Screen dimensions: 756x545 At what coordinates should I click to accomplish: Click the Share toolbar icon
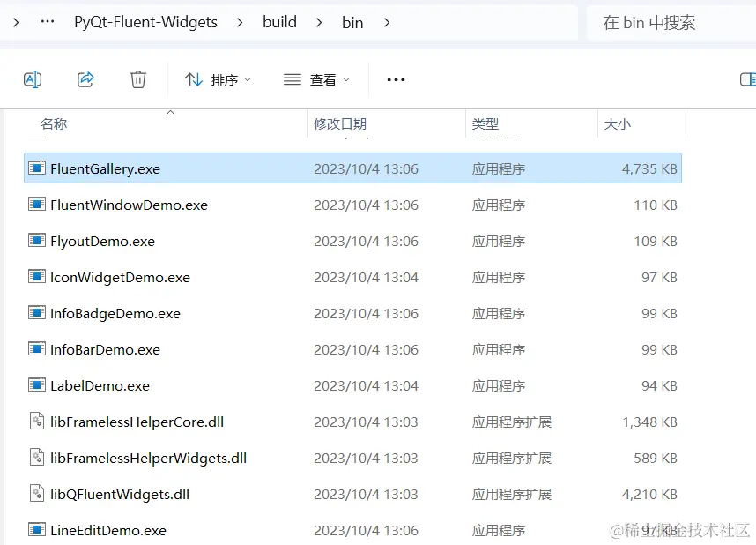[85, 79]
